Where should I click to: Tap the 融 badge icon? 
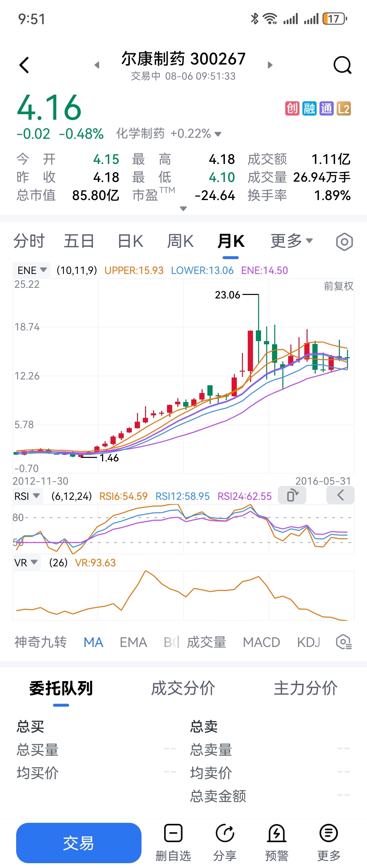pos(309,108)
